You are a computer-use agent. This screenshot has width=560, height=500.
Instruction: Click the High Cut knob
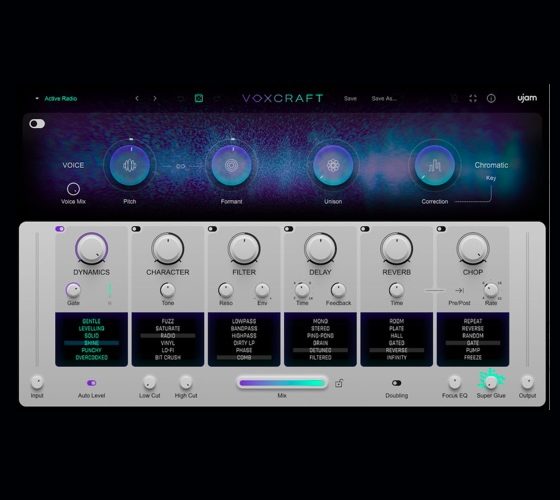(x=186, y=382)
